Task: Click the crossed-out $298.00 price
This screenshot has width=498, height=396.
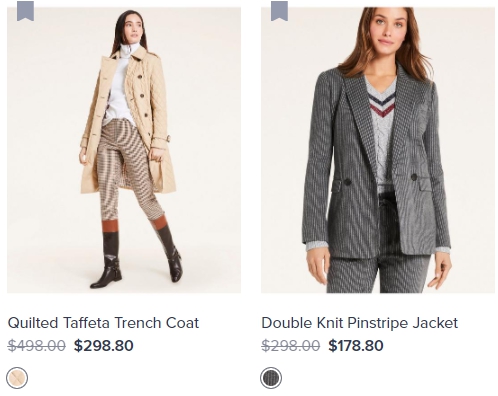Action: [x=291, y=346]
